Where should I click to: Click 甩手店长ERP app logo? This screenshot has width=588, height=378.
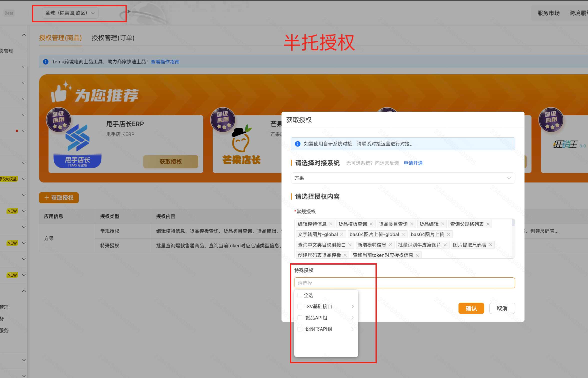pos(77,145)
